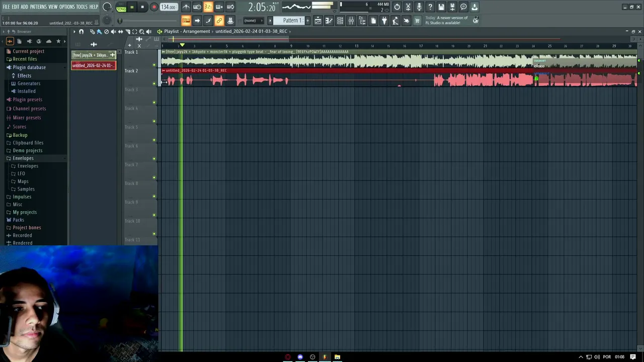Toggle the 3-2-1 countdown before recording
This screenshot has height=362, width=644.
tap(208, 7)
